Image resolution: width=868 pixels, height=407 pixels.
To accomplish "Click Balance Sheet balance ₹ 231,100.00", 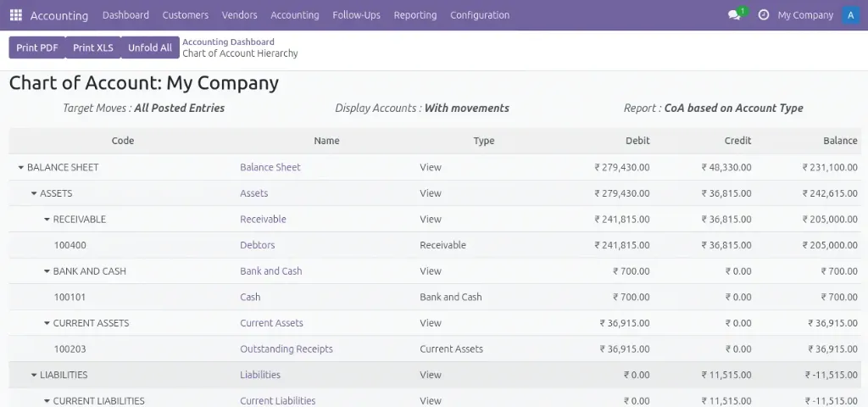I will click(x=831, y=167).
